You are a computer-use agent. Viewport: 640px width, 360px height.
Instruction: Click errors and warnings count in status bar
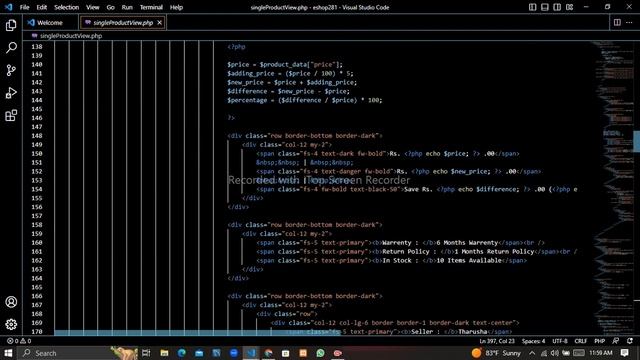19,341
